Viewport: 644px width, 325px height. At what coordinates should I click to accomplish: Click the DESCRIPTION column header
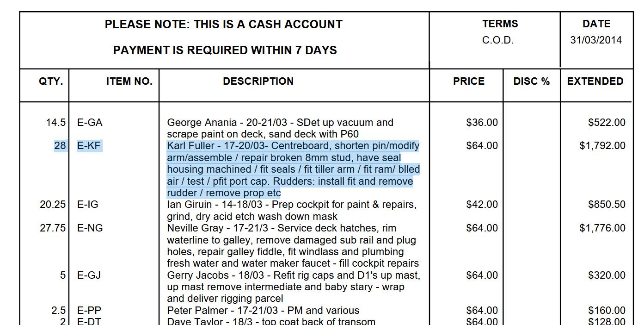[258, 81]
